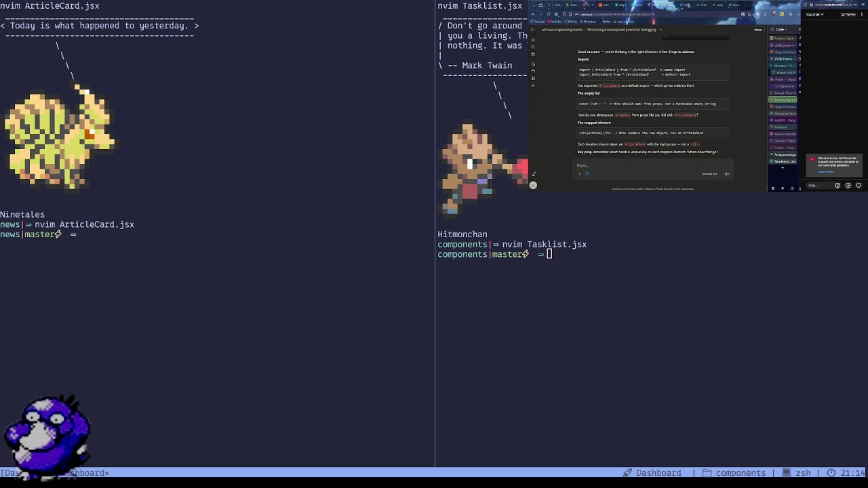Open the Sonnet model selector dropdown
Screen dimensions: 868x488
tap(710, 174)
